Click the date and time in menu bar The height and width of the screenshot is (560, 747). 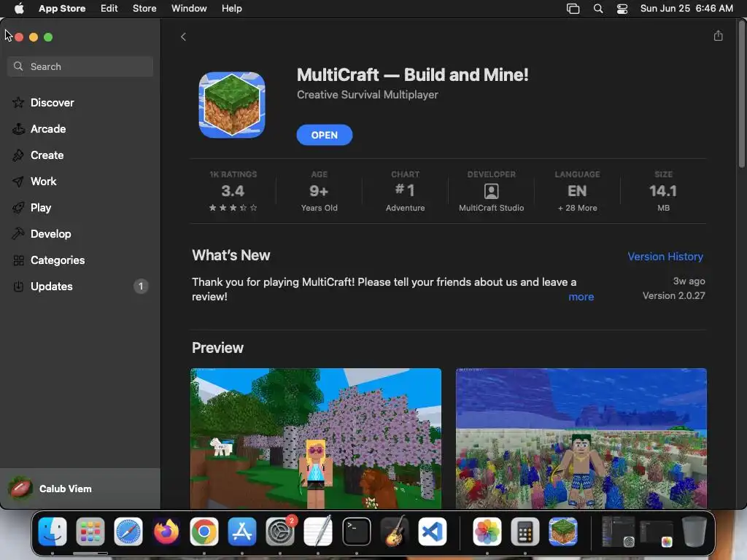click(x=686, y=8)
